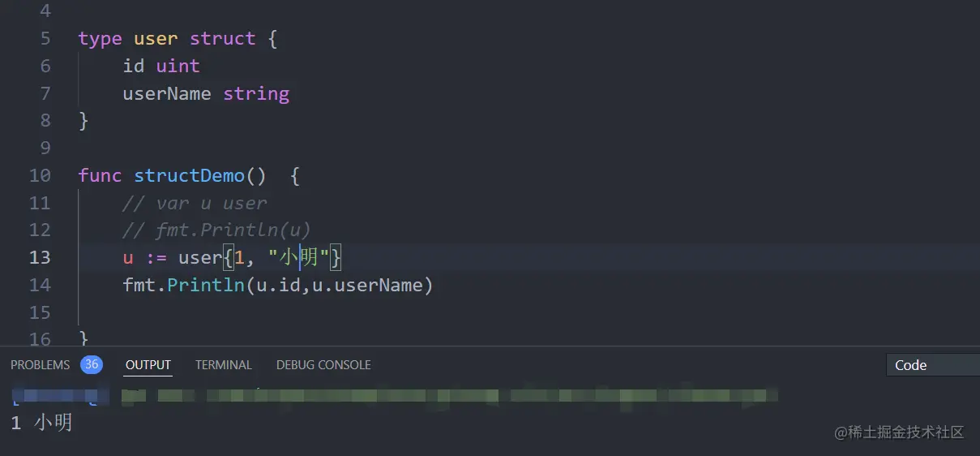Click line number 7 in the gutter
The image size is (980, 456).
coord(45,93)
